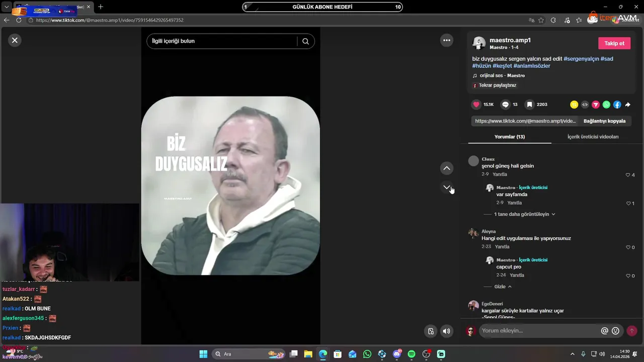Click the search magnifier icon in video search

click(305, 41)
